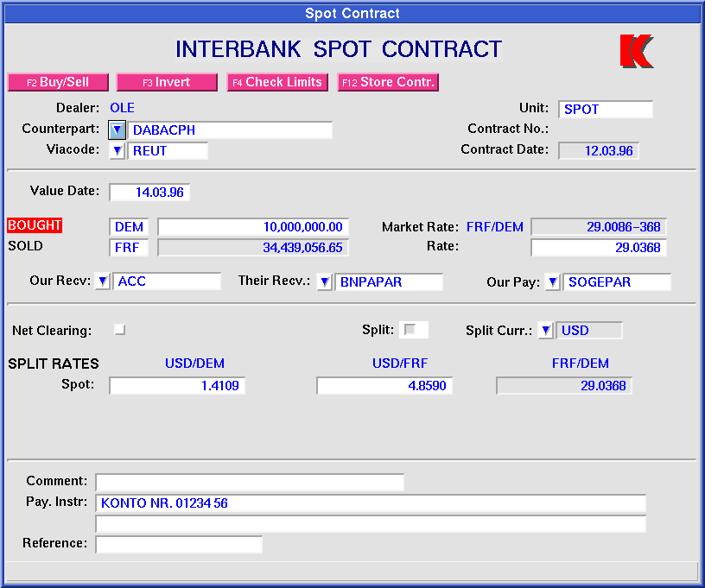Store the contract with F12 Store Contr.

(388, 82)
